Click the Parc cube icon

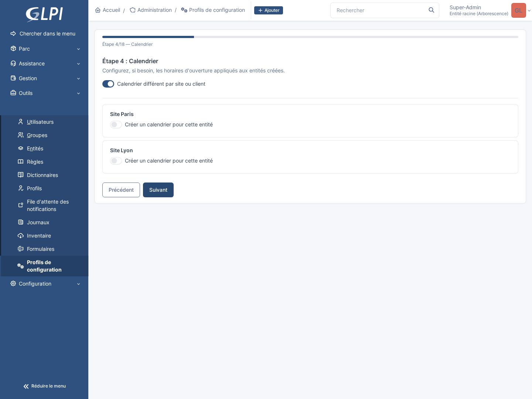[13, 49]
